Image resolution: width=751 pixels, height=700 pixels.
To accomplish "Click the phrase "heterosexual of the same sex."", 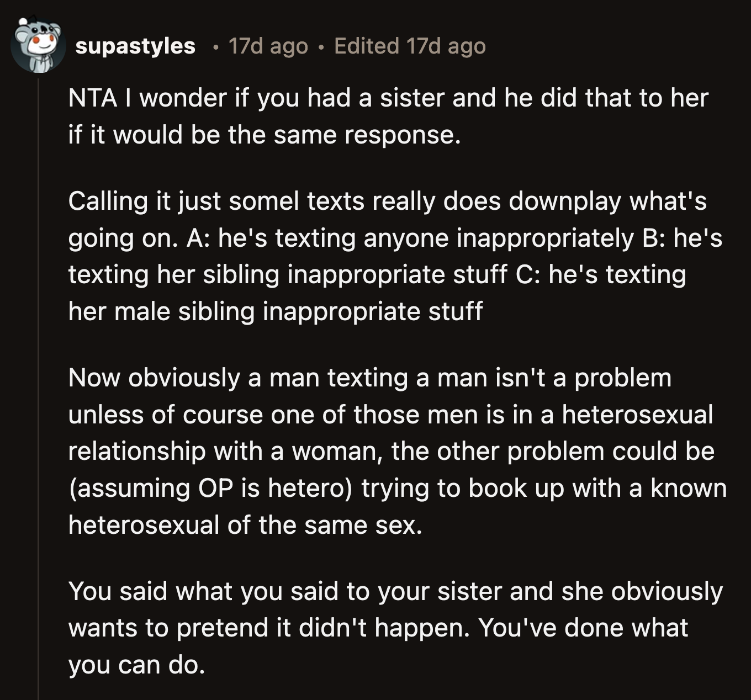I will click(x=245, y=524).
